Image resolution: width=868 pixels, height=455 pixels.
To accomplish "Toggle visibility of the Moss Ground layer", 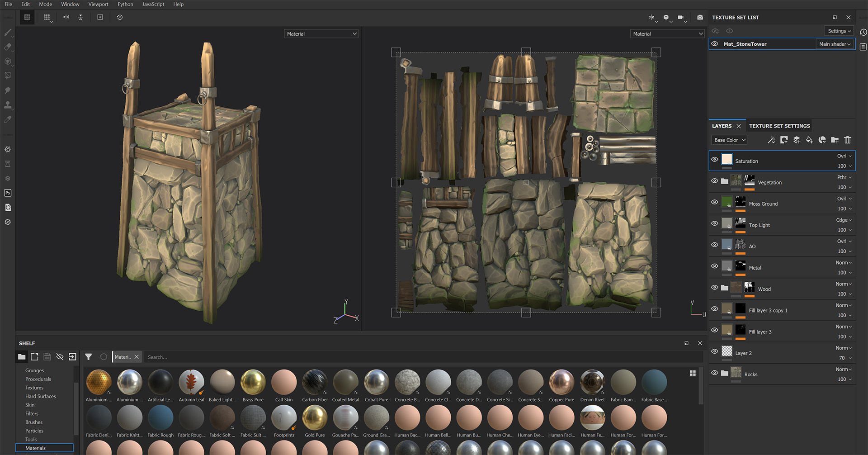I will (x=715, y=202).
